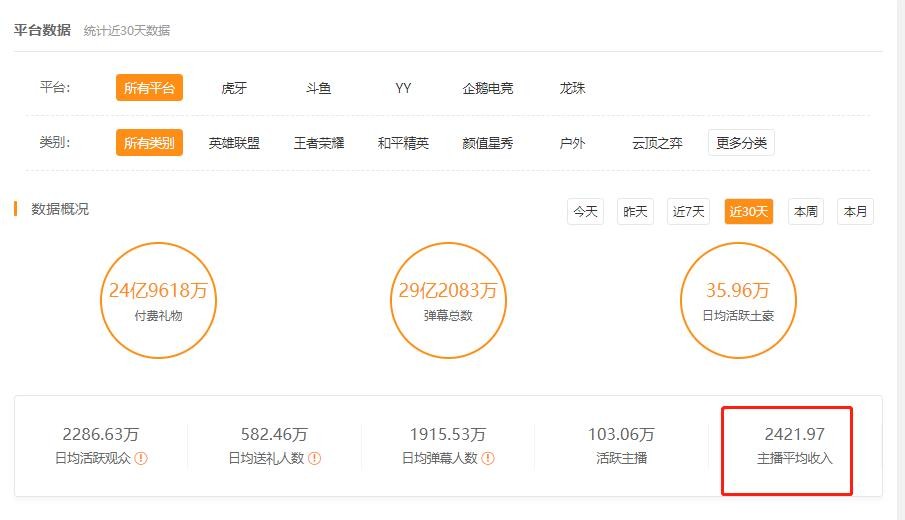Switch time range to 今天
This screenshot has height=520, width=905.
585,212
